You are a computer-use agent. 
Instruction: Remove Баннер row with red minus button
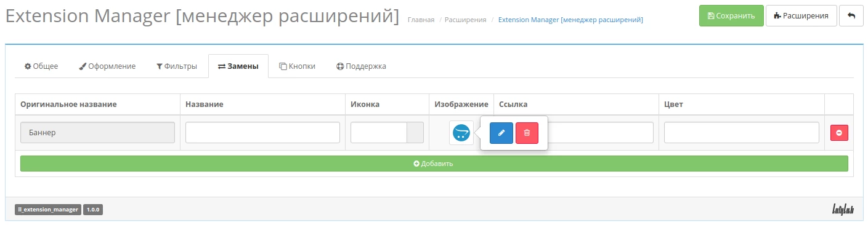pyautogui.click(x=839, y=133)
